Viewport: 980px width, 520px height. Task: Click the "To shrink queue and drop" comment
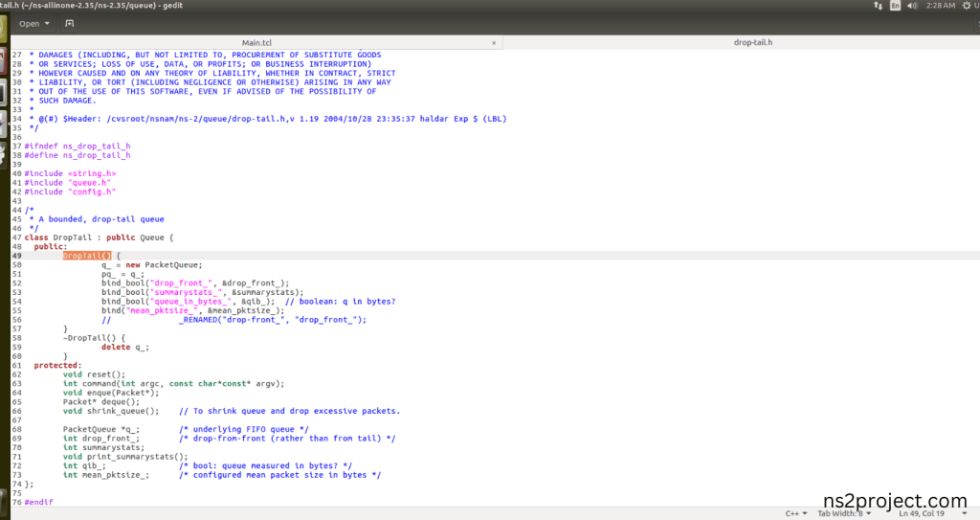[289, 411]
